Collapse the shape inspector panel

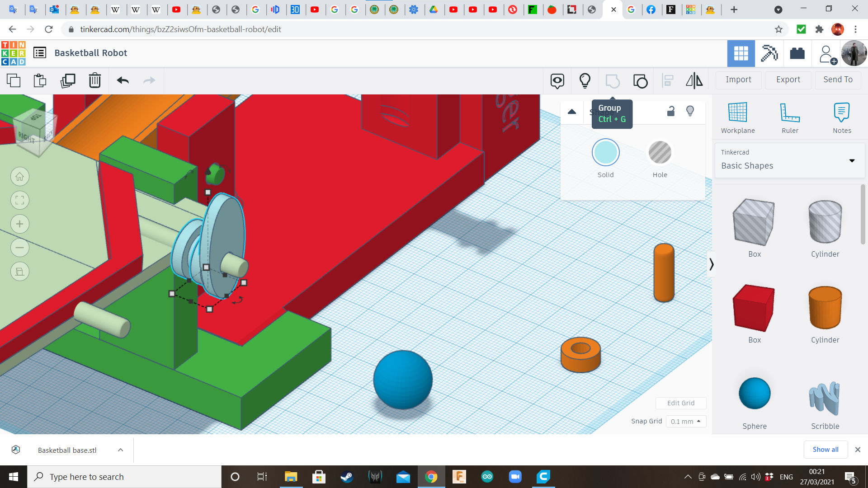572,112
